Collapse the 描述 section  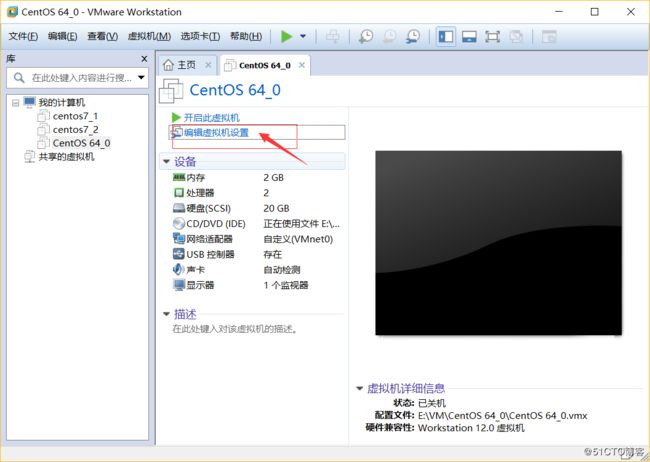(166, 314)
